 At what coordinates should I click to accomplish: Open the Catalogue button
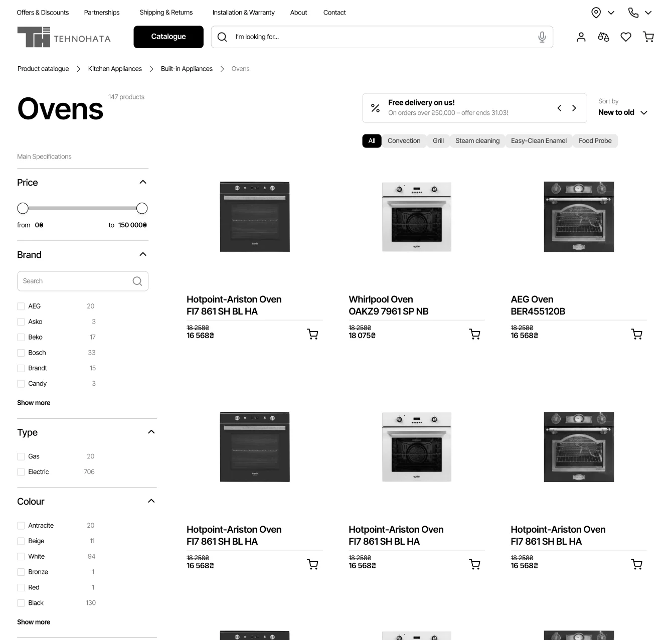pyautogui.click(x=168, y=37)
